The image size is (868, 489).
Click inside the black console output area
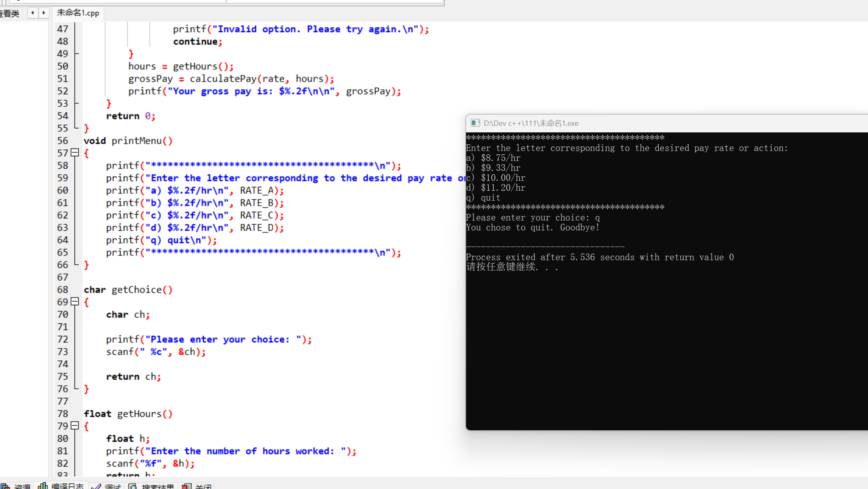click(x=662, y=339)
